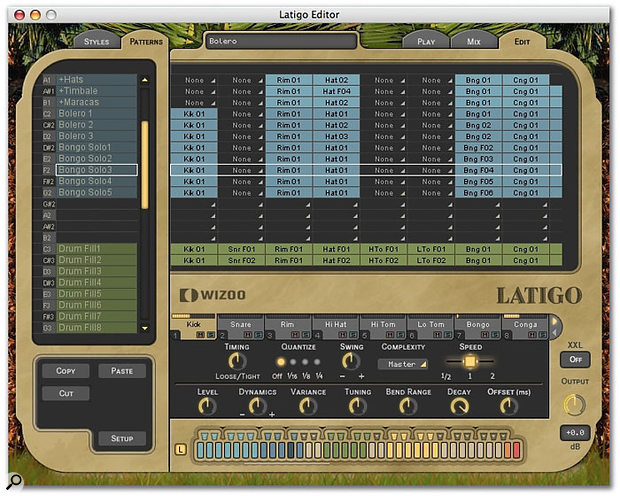Click the Decay knob
Screen dimensions: 620x496
[459, 406]
